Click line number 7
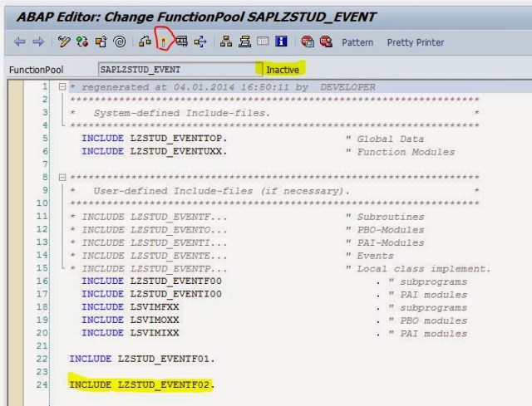 point(45,164)
